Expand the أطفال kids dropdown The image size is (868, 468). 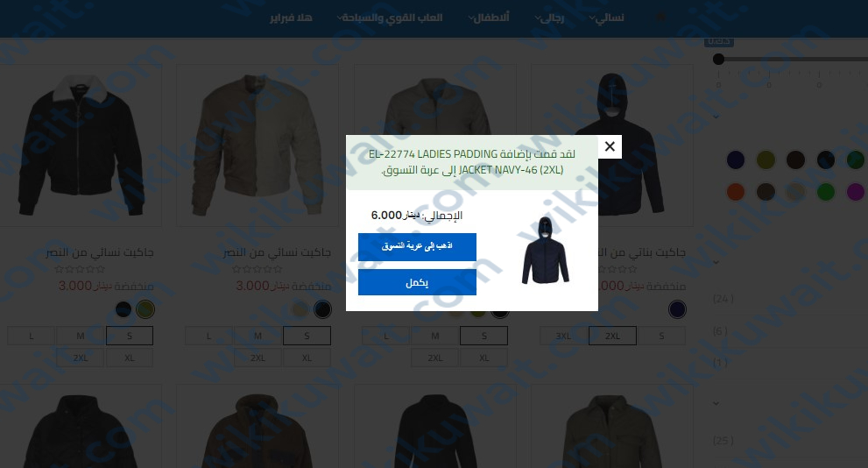pyautogui.click(x=488, y=18)
